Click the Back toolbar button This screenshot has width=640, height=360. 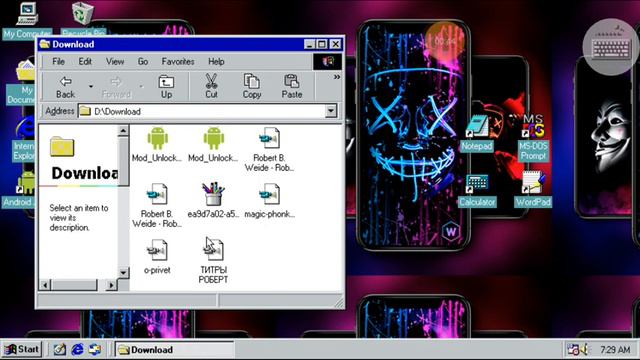click(x=65, y=87)
